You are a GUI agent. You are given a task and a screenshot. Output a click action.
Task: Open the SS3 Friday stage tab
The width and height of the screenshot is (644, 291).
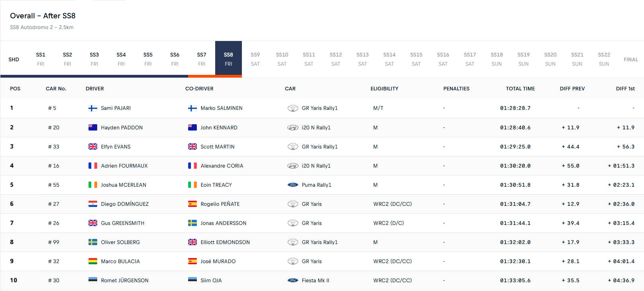(x=94, y=59)
